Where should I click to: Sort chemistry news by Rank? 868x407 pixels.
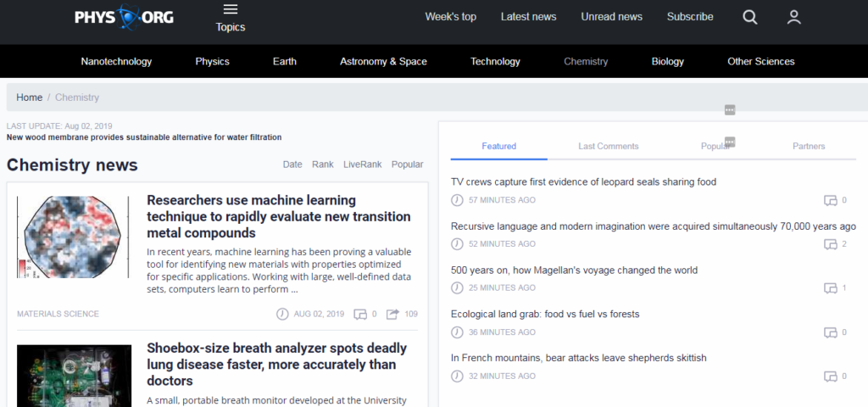point(323,164)
